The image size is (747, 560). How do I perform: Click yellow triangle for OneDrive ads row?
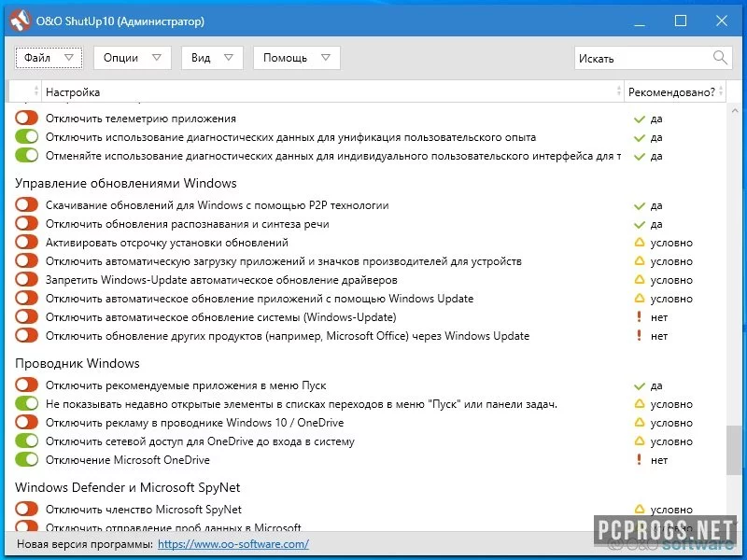tap(640, 423)
